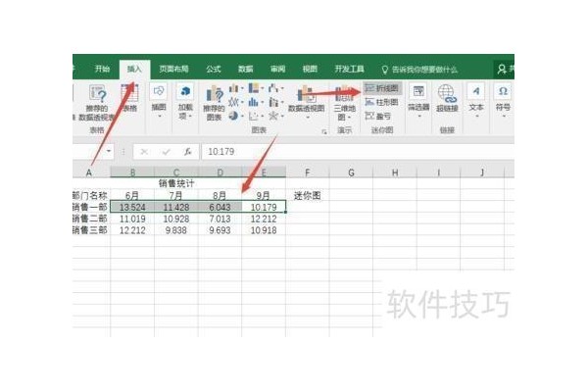
Task: Click the formula bar showing 10.179
Action: pyautogui.click(x=357, y=152)
